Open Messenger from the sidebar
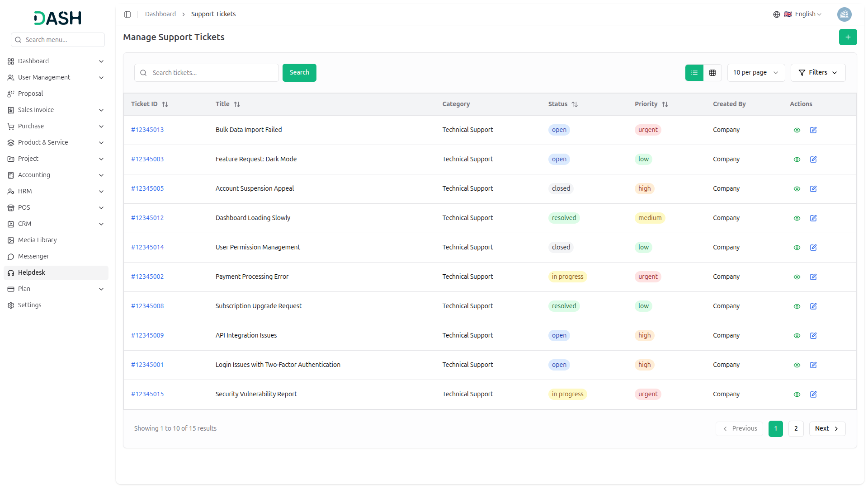Viewport: 868px width, 488px height. pos(33,256)
